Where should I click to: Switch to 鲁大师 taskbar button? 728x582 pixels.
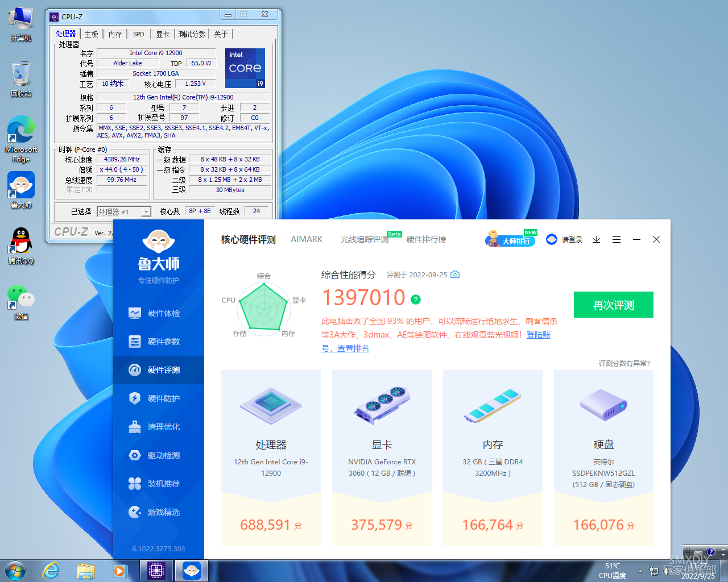(x=192, y=571)
